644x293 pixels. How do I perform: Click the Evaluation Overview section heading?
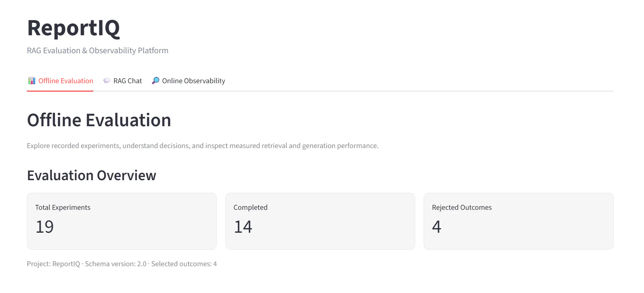tap(92, 175)
